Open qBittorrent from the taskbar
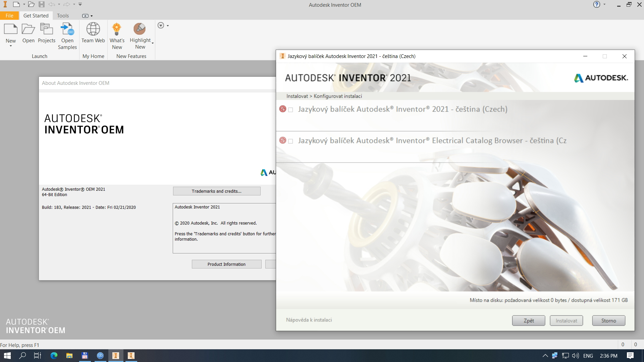Screen dimensions: 644x362 click(100, 356)
